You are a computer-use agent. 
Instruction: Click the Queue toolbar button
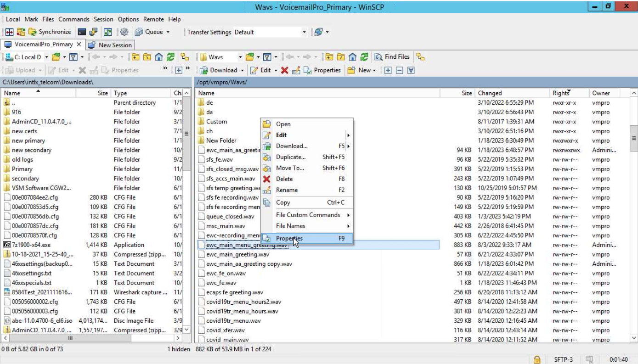149,32
